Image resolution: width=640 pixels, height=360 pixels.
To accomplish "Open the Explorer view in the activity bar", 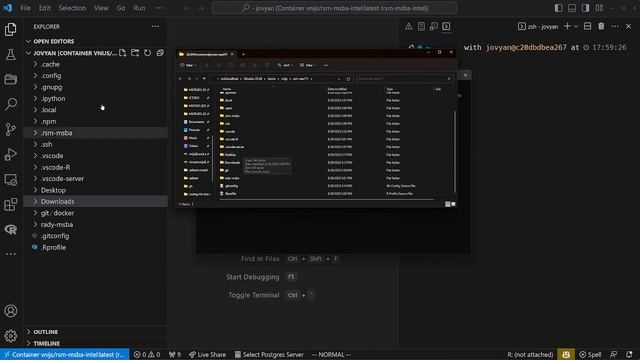I will (11, 29).
